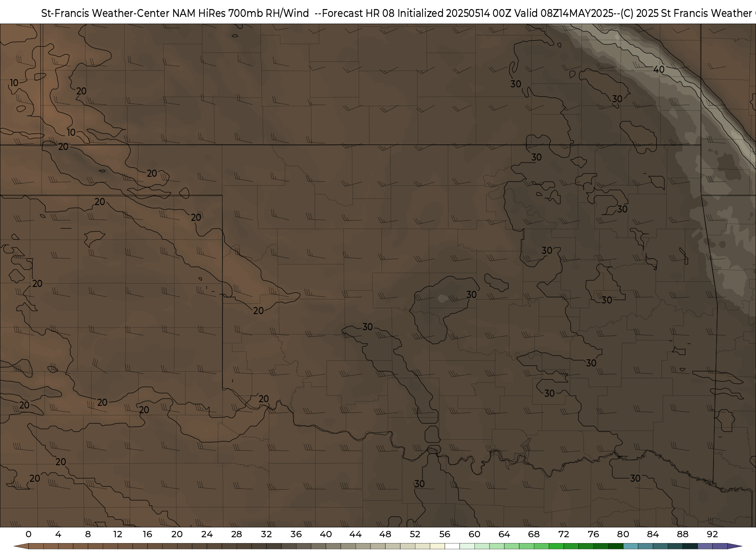756x551 pixels.
Task: Click colorbar tick label "16"
Action: (x=147, y=534)
